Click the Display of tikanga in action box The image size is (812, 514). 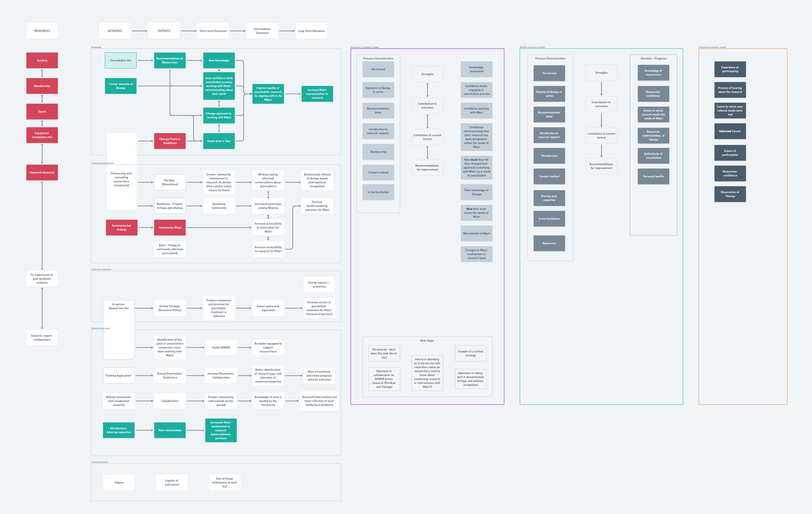click(549, 94)
